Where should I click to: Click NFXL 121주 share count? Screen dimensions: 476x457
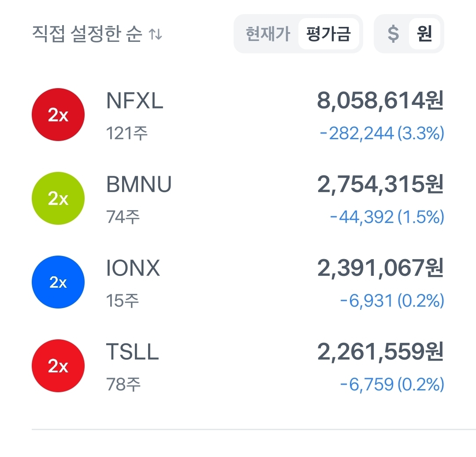[126, 133]
